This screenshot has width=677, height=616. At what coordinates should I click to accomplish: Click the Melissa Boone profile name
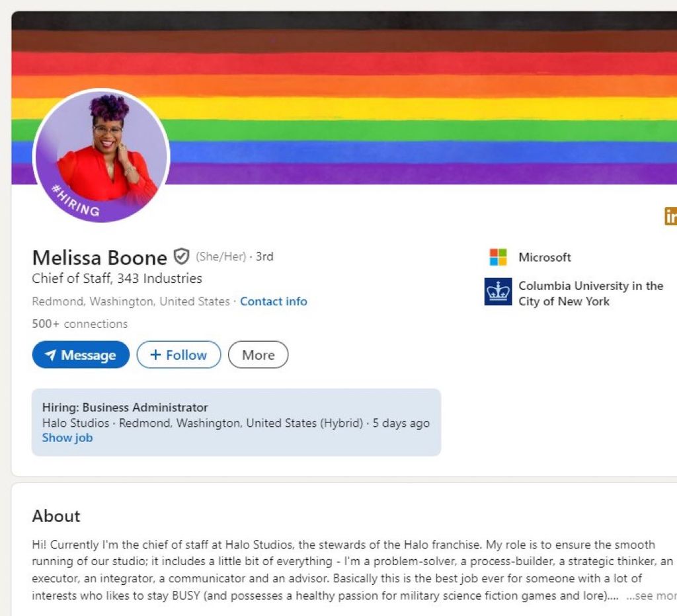pos(99,257)
